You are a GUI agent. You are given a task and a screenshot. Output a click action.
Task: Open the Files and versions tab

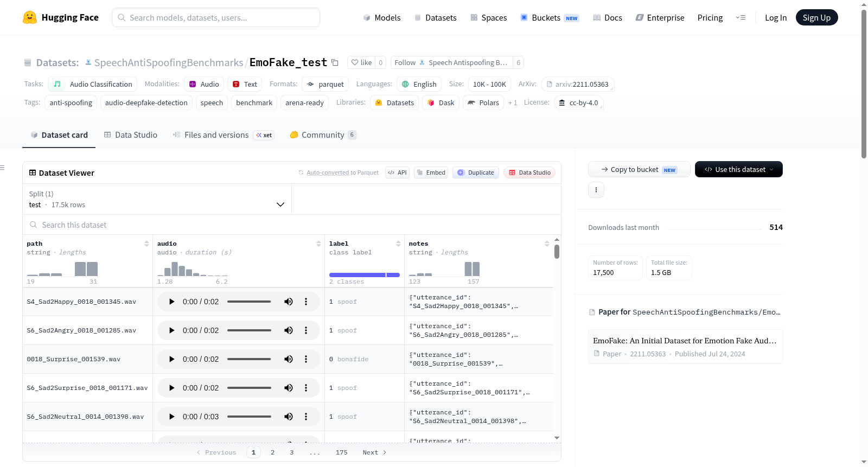point(223,135)
